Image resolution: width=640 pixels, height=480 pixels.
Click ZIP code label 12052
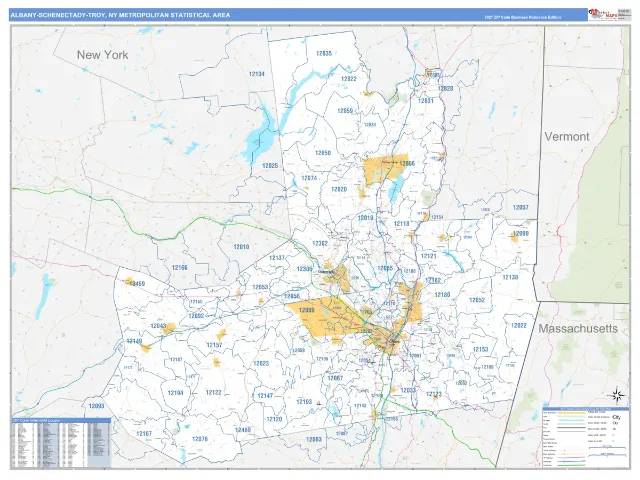click(x=477, y=300)
